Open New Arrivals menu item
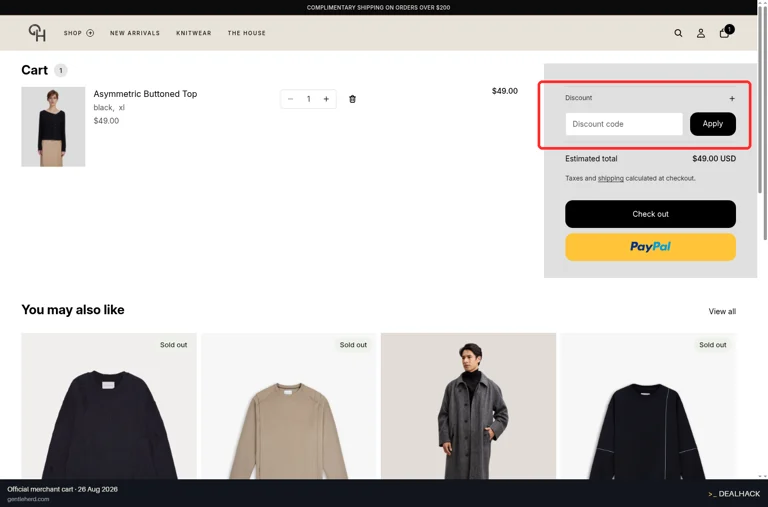 (x=135, y=33)
